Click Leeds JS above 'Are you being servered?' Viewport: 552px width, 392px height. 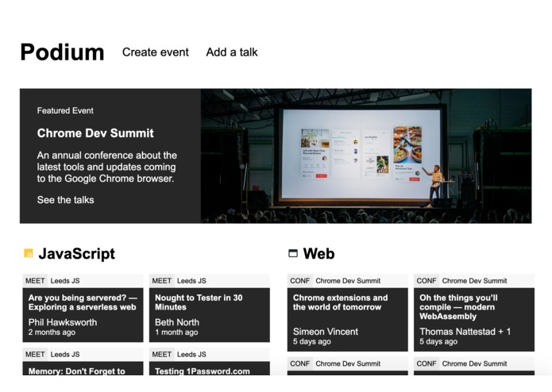65,281
